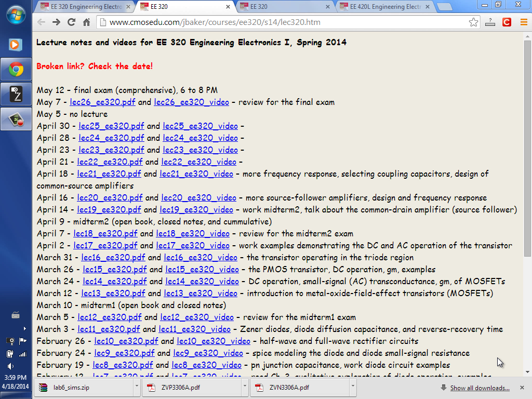Viewport: 532px width, 399px height.
Task: Open the recorder app in taskbar
Action: pos(16,119)
